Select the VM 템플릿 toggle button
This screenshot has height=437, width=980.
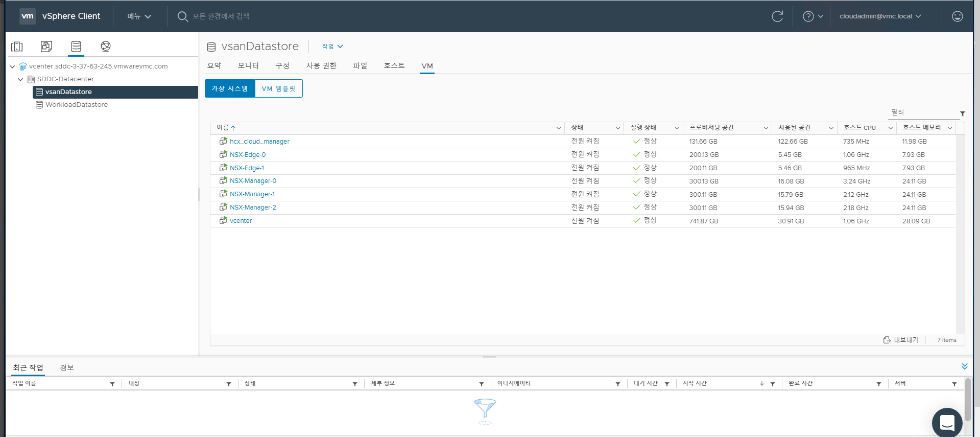[x=279, y=88]
